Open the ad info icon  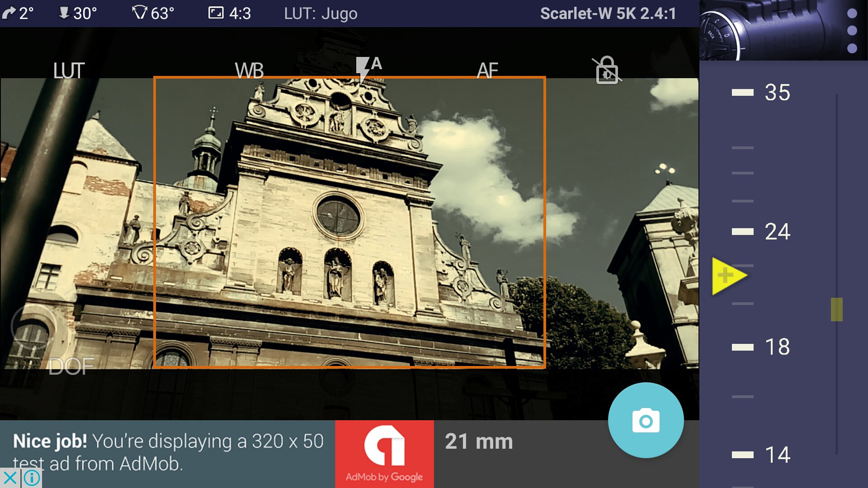[32, 478]
